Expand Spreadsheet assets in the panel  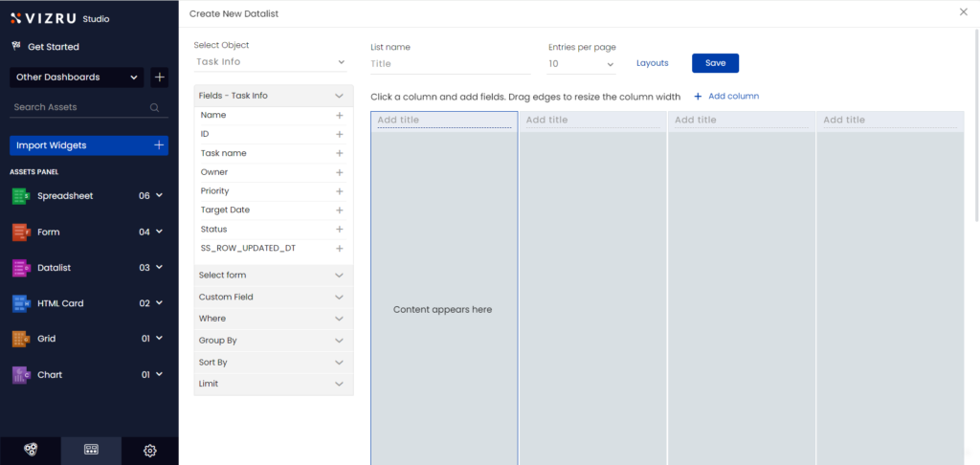[x=159, y=195]
